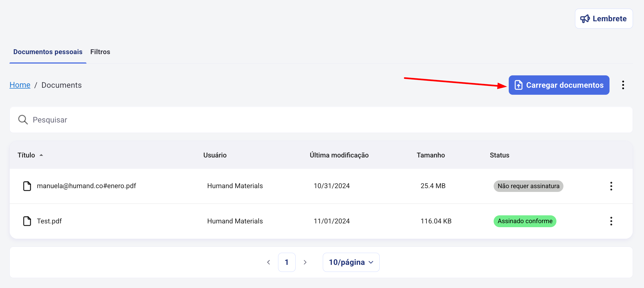644x288 pixels.
Task: Click the Não requer assinatura status badge
Action: tap(528, 186)
